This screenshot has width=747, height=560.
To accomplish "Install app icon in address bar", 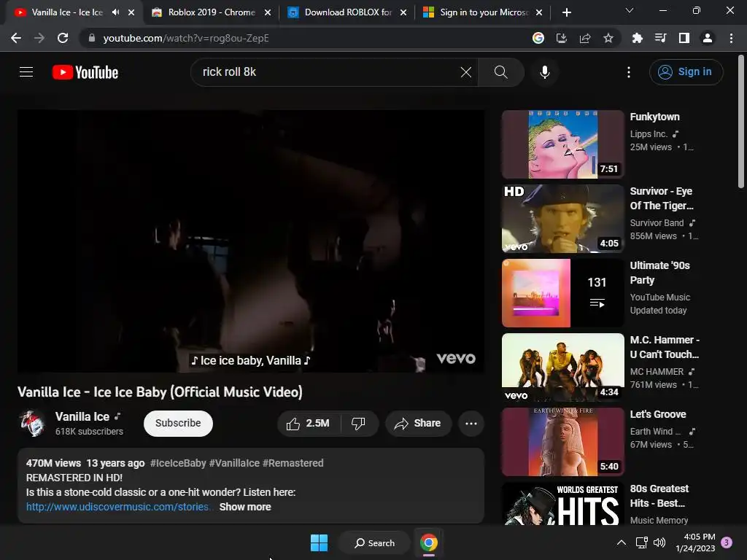I will [562, 38].
